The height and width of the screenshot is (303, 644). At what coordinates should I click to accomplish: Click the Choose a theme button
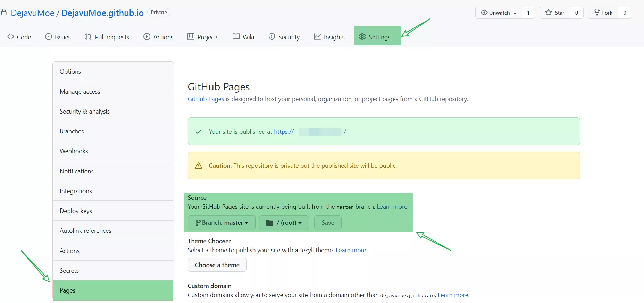[217, 265]
